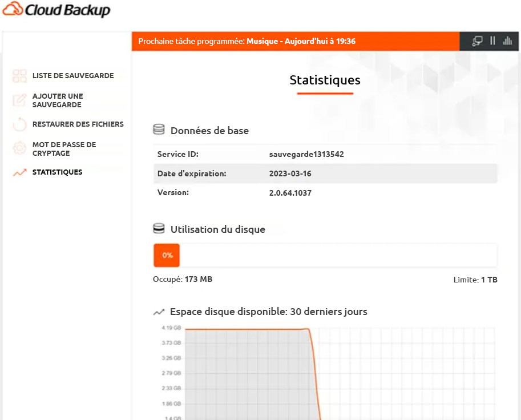Select Statistiques in the sidebar

[58, 172]
